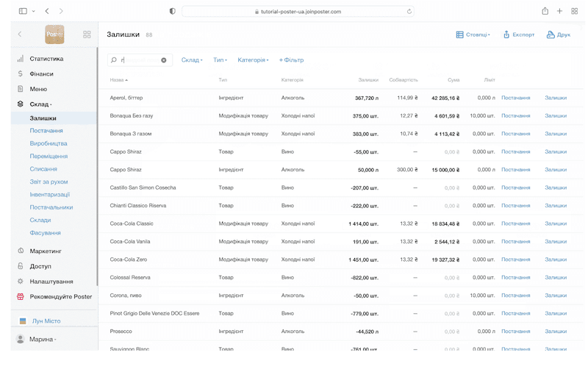The width and height of the screenshot is (588, 369).
Task: Expand the Safari sidebar options chevron
Action: [x=33, y=11]
